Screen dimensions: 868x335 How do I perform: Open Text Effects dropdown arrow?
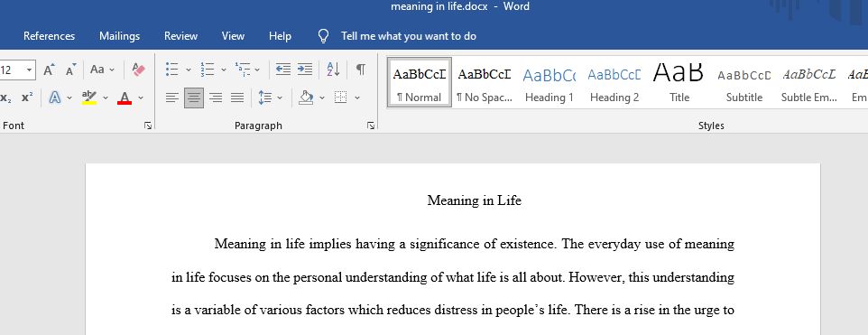(69, 98)
